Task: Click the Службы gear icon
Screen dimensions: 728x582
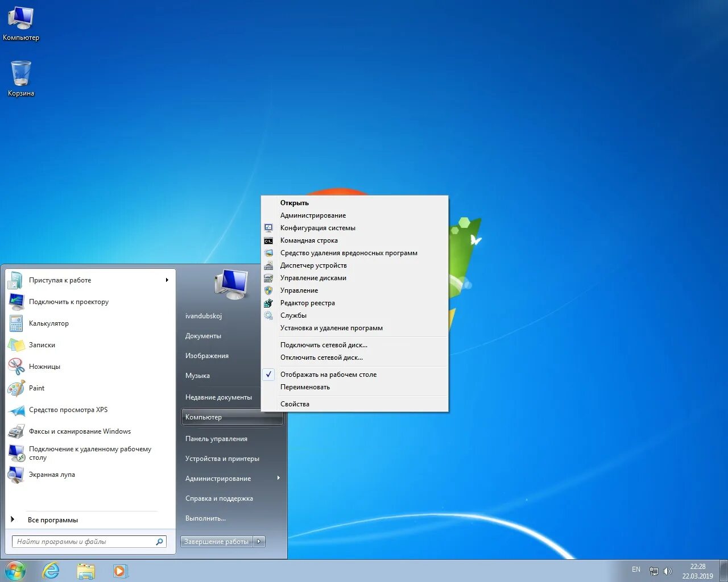Action: (268, 315)
